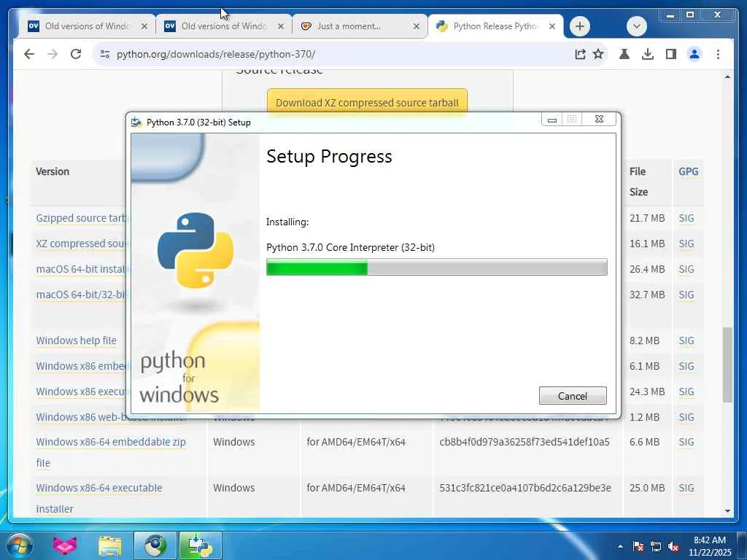Select the Python Release tab
747x560 pixels.
click(x=495, y=26)
